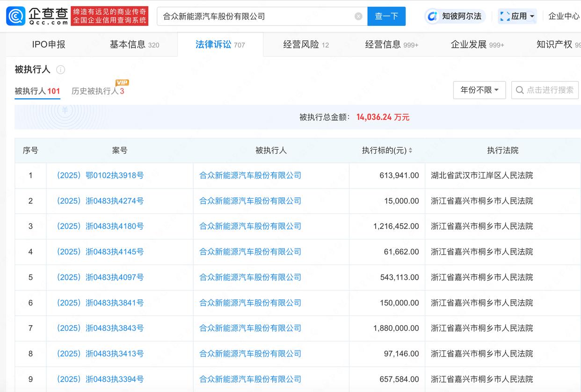
Task: Switch to the IPO申报 tab
Action: click(x=49, y=44)
